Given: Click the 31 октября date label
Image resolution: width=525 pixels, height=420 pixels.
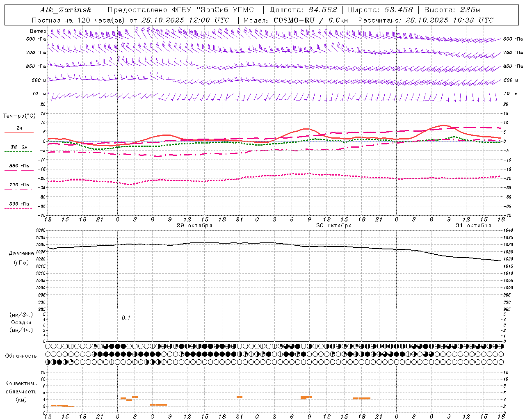Looking at the screenshot, I should click(x=473, y=226).
